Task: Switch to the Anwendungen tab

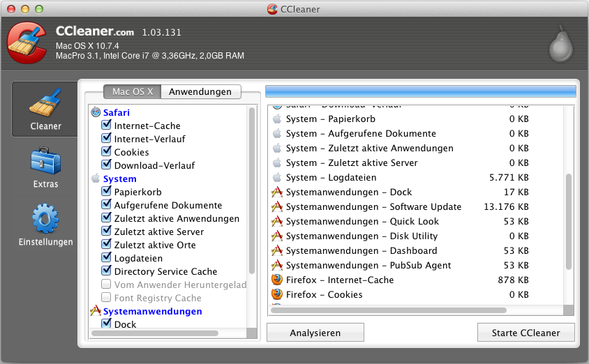Action: [x=200, y=91]
